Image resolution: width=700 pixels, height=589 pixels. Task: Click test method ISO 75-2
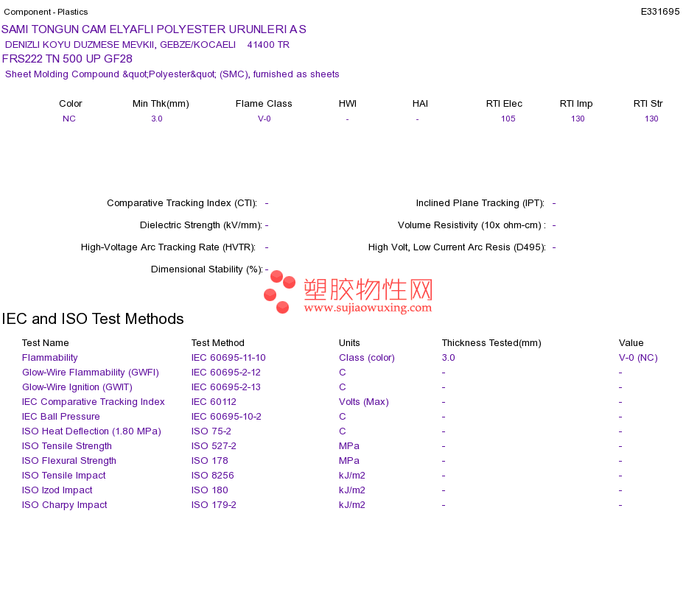pyautogui.click(x=211, y=431)
